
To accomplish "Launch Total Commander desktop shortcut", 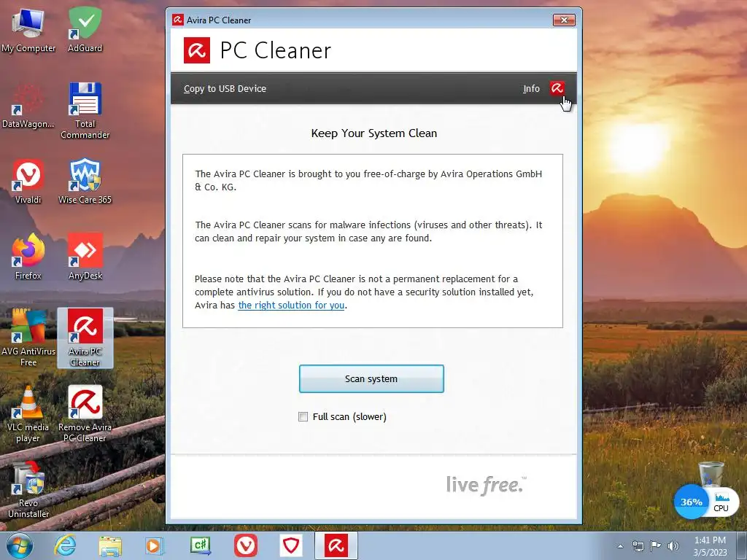I will click(85, 112).
